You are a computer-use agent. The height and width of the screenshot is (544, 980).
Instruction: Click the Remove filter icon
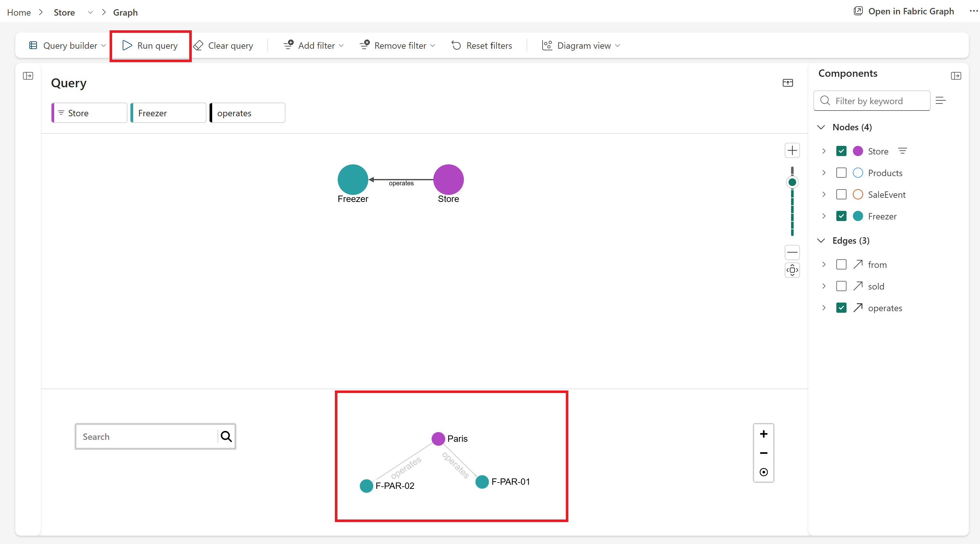(364, 45)
